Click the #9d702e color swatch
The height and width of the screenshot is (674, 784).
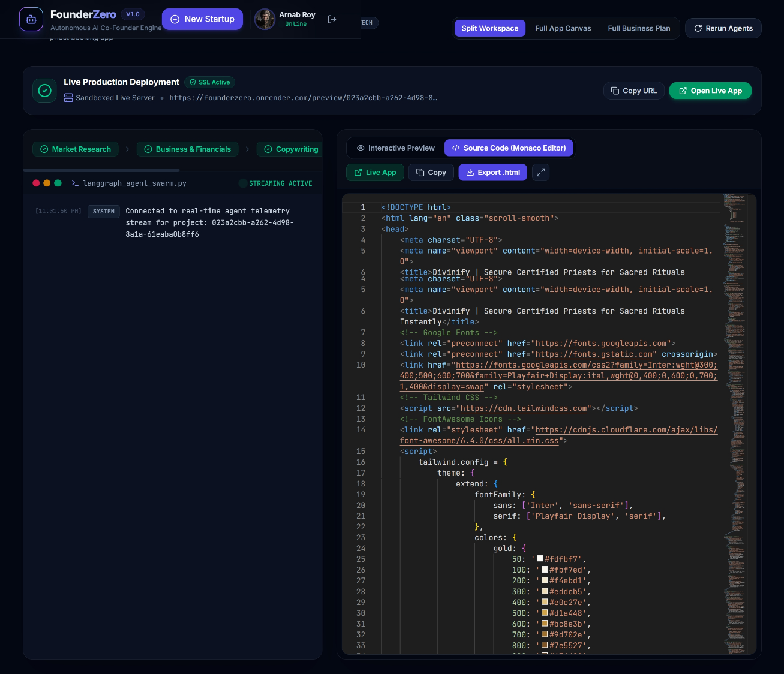545,634
